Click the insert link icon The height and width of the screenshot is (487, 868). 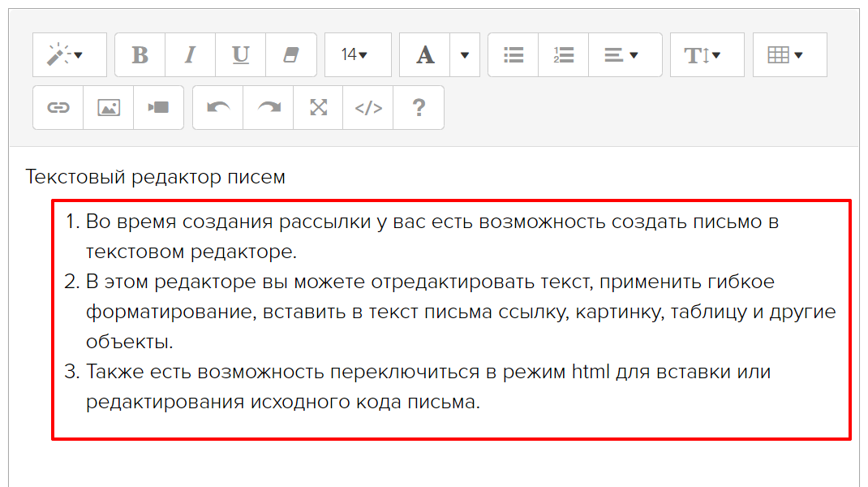58,107
